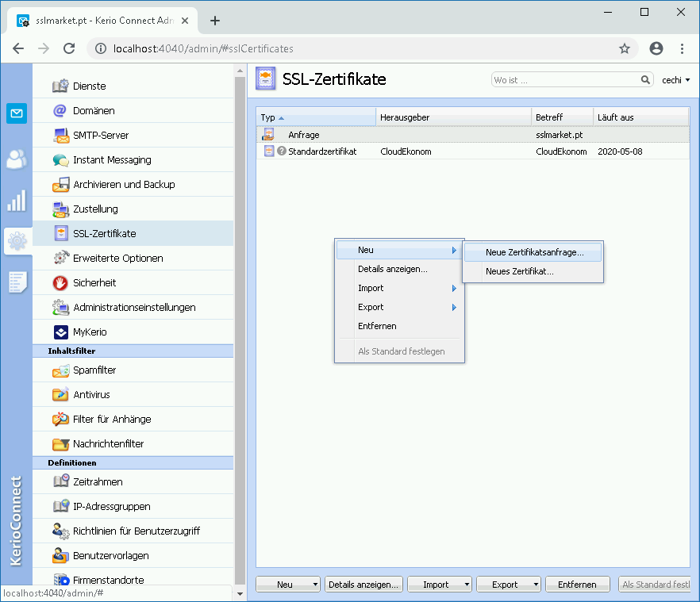Click the red Sicherheit hand icon
This screenshot has height=602, width=700.
pyautogui.click(x=60, y=283)
